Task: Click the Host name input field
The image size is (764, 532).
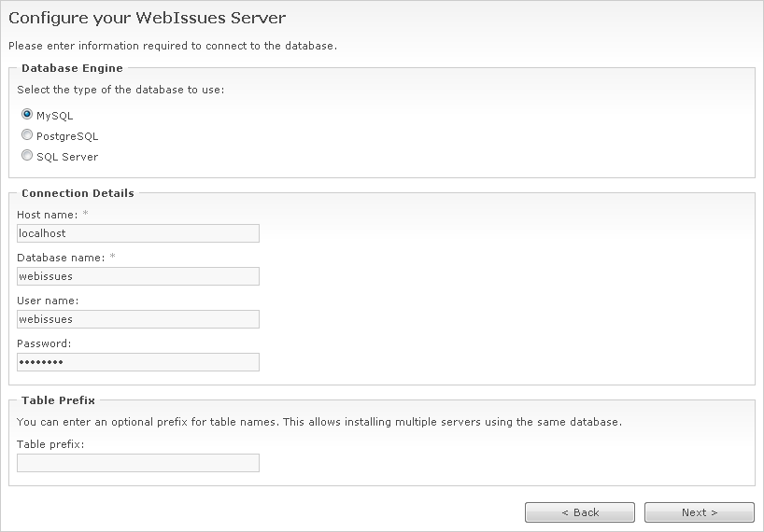Action: tap(138, 233)
